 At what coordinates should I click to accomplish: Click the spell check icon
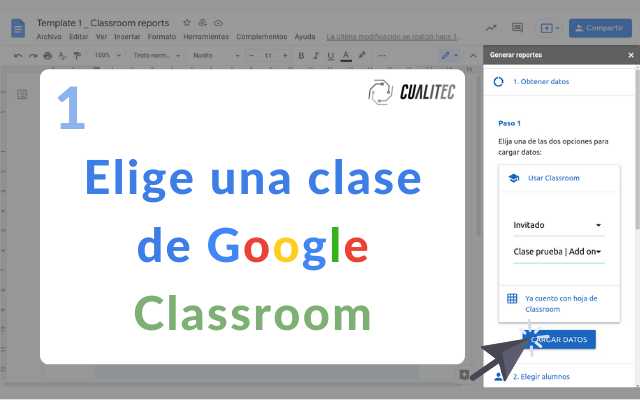coord(62,56)
